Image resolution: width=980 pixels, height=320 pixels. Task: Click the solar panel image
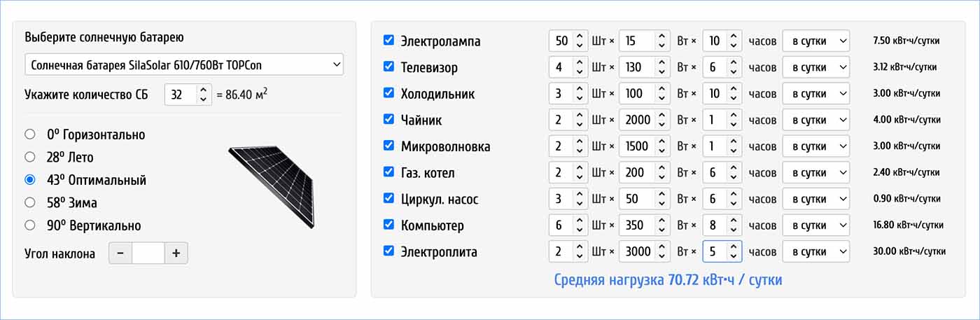point(272,186)
